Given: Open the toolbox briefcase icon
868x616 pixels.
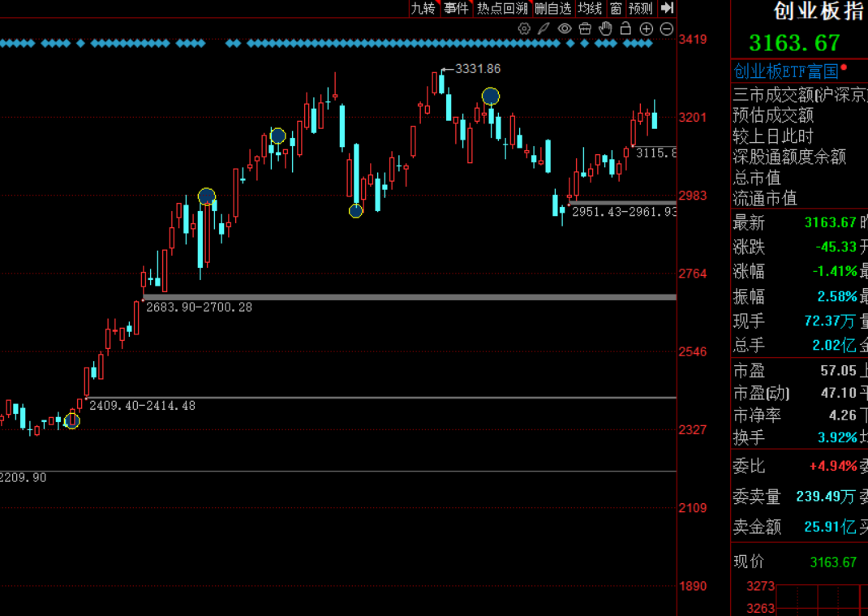Looking at the screenshot, I should 585,28.
